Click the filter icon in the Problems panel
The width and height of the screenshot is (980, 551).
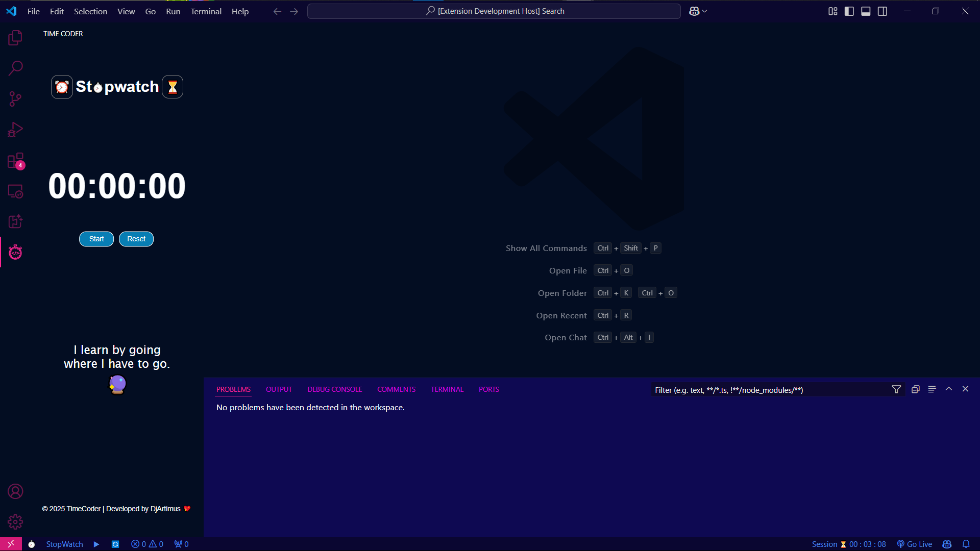896,389
